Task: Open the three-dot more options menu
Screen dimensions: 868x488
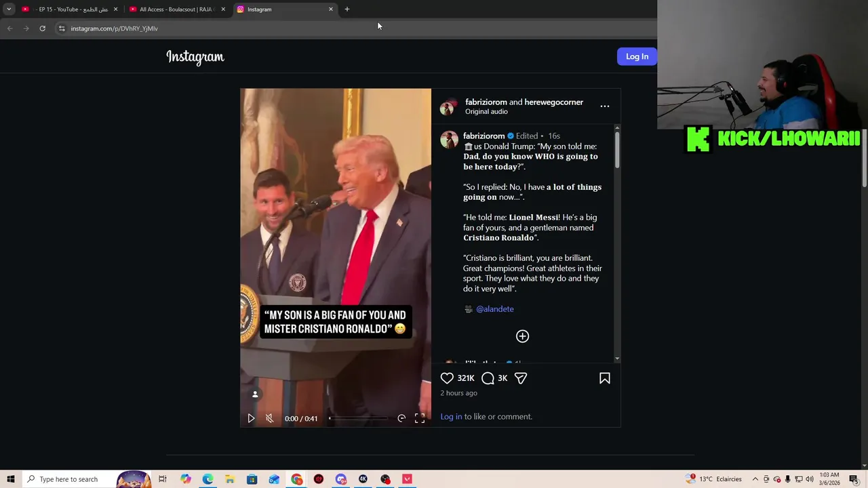Action: click(x=605, y=106)
